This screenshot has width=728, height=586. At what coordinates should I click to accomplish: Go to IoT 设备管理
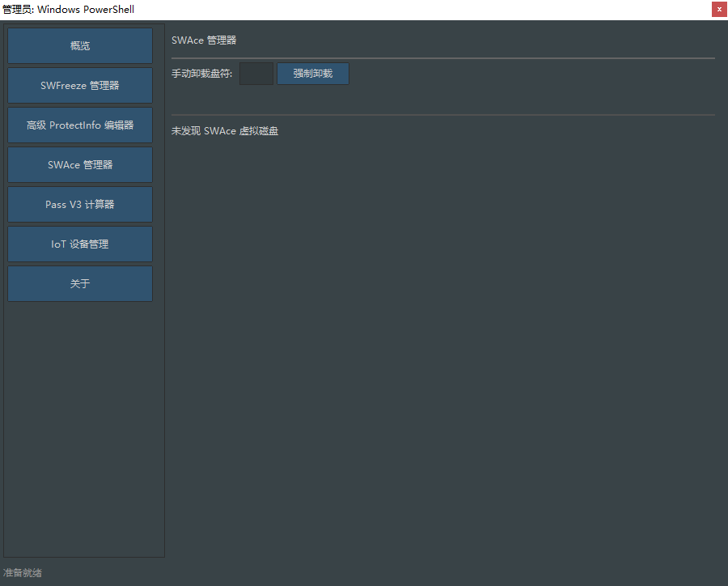pyautogui.click(x=80, y=244)
